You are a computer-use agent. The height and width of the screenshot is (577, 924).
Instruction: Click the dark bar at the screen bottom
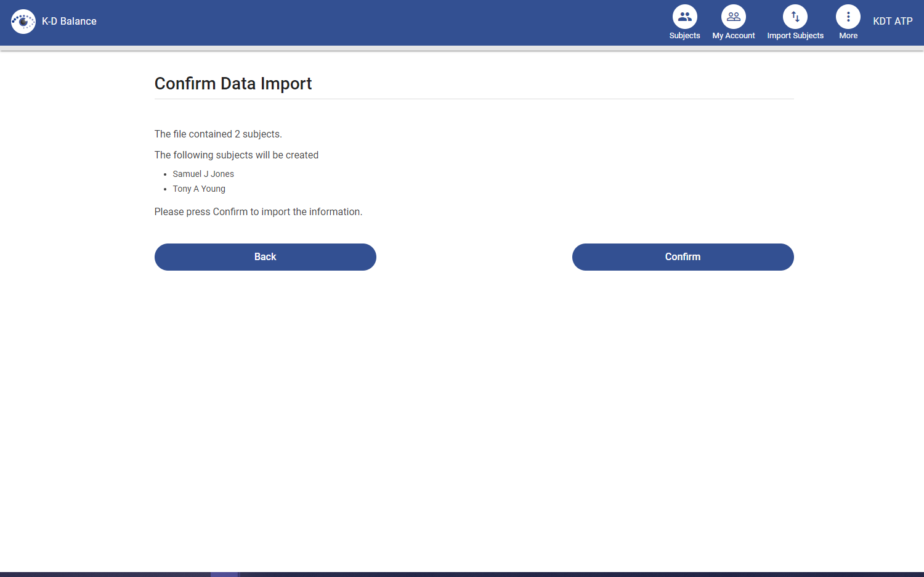(x=462, y=573)
